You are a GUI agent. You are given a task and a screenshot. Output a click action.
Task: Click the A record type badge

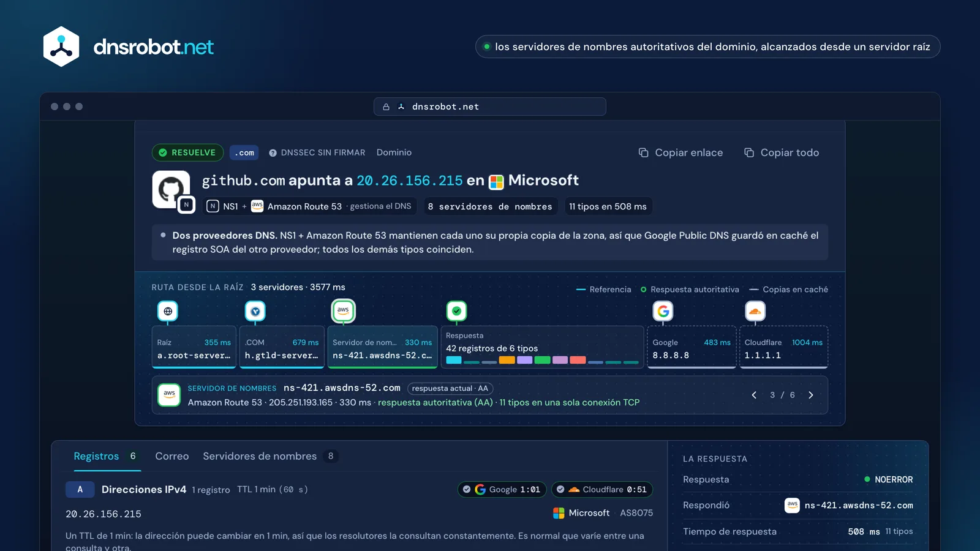click(80, 489)
